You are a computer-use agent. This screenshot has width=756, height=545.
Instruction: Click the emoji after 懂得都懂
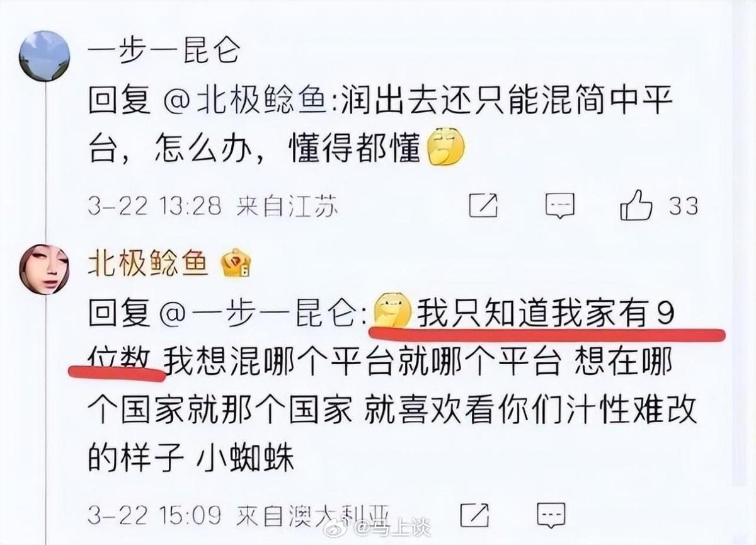(x=446, y=149)
